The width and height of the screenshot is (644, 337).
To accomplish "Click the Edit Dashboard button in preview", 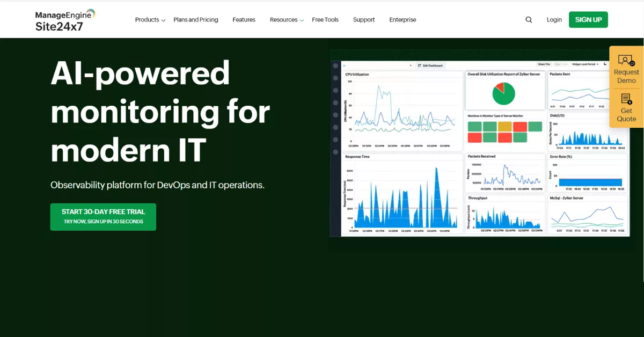I will pos(430,65).
